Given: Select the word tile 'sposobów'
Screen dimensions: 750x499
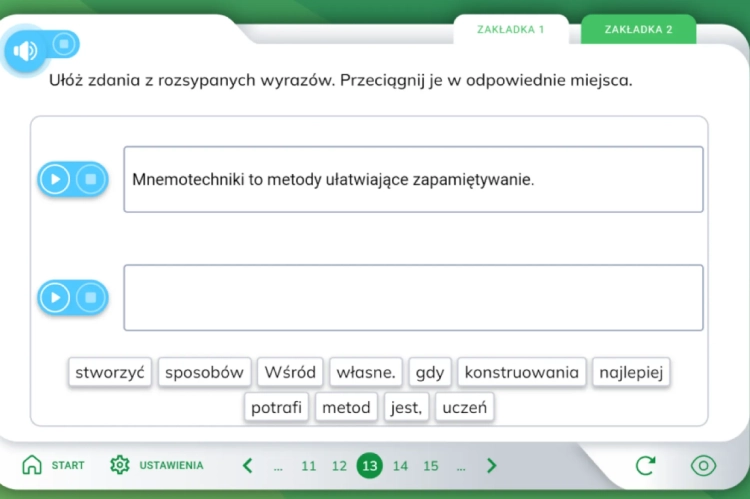Looking at the screenshot, I should pyautogui.click(x=204, y=372).
